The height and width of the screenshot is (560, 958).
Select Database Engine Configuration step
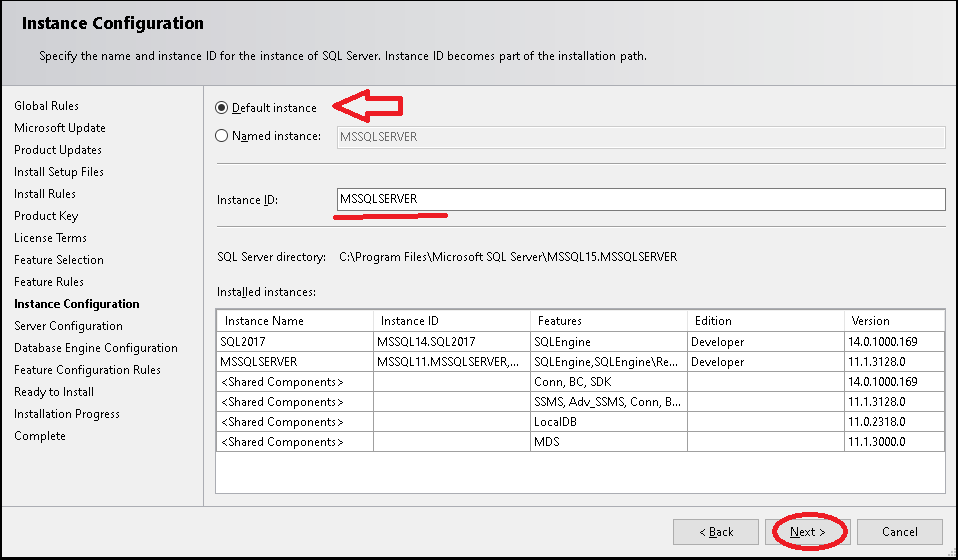coord(96,347)
